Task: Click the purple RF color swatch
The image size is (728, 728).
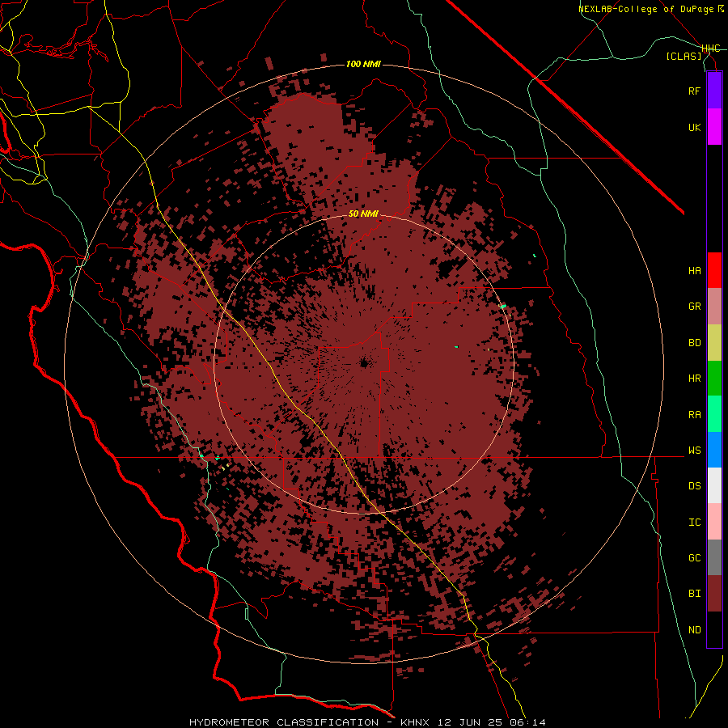Action: (714, 91)
